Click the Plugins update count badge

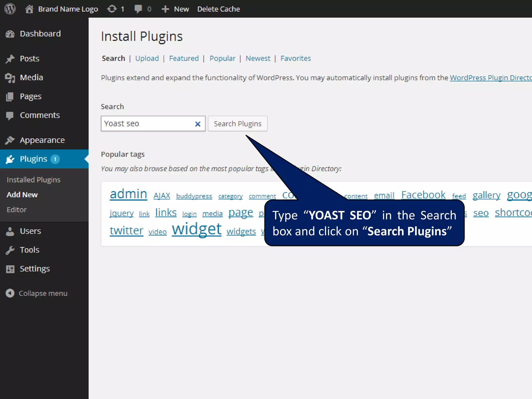click(x=55, y=159)
